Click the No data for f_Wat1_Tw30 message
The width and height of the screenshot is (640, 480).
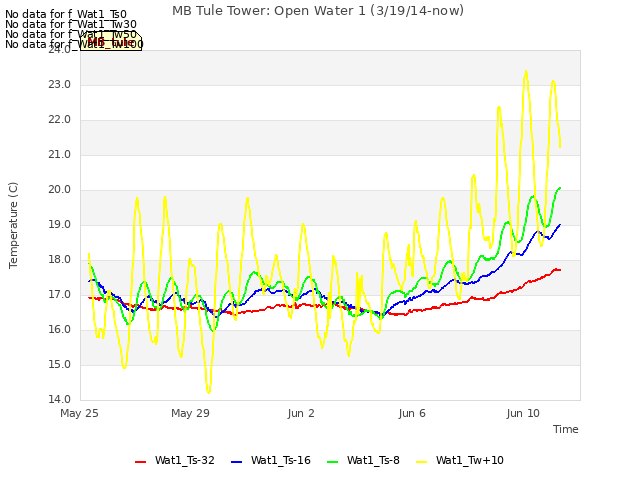tap(71, 24)
